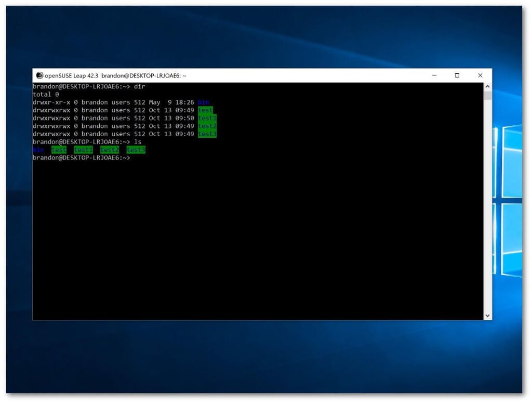Click the '09:50' time on test1 row
Screen dimensions: 532x403
tap(185, 118)
